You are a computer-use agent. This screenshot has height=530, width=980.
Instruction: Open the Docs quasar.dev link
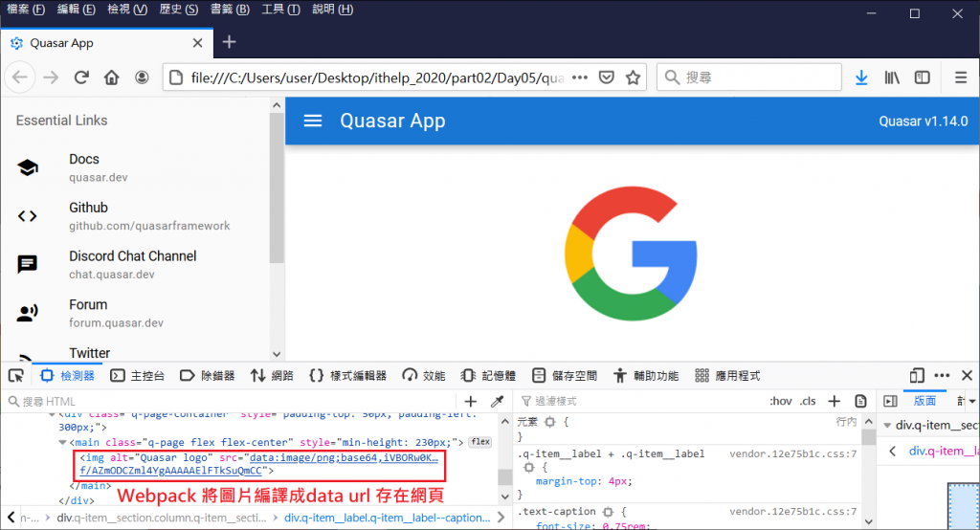[x=135, y=167]
